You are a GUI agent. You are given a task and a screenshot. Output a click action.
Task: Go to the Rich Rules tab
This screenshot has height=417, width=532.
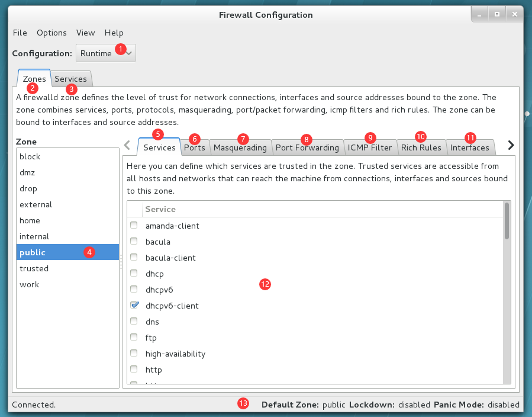pos(421,147)
